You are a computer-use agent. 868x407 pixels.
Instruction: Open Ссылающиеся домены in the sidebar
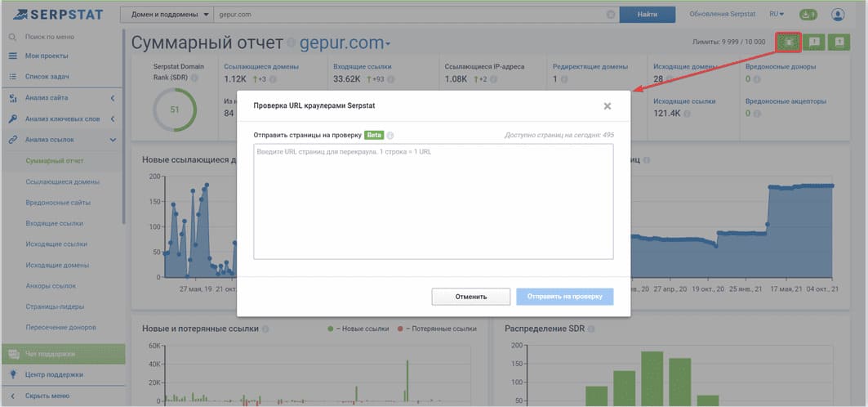coord(63,181)
